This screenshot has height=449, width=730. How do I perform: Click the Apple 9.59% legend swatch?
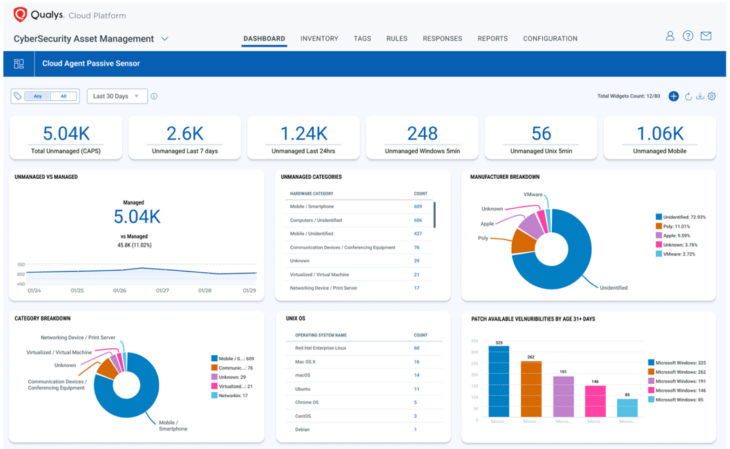point(659,235)
